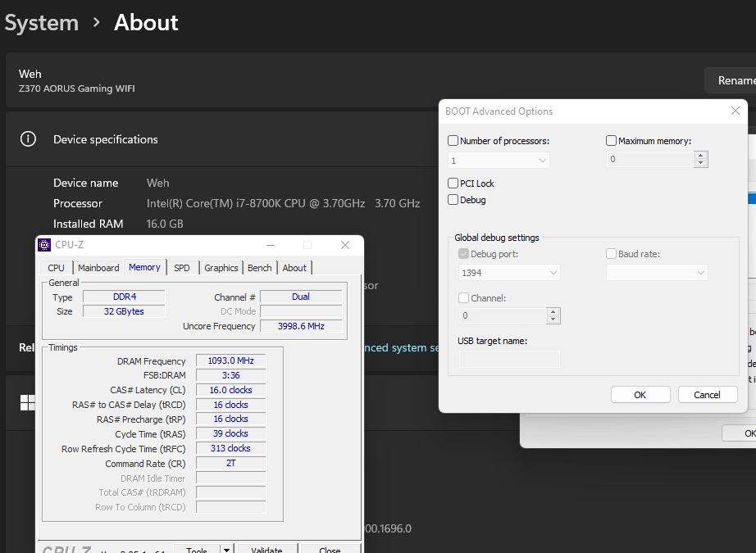Screen dimensions: 756x553
Task: Enable the Maximum memory checkbox
Action: [x=611, y=141]
